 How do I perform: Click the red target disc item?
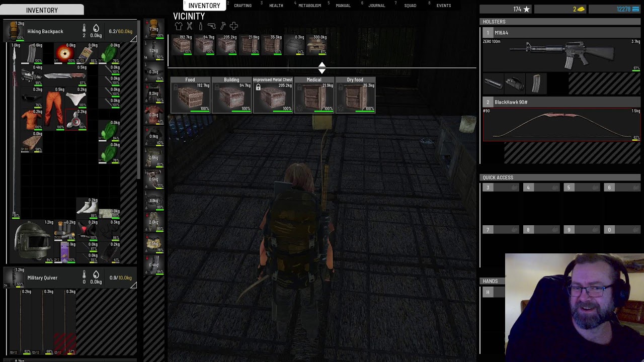point(65,53)
